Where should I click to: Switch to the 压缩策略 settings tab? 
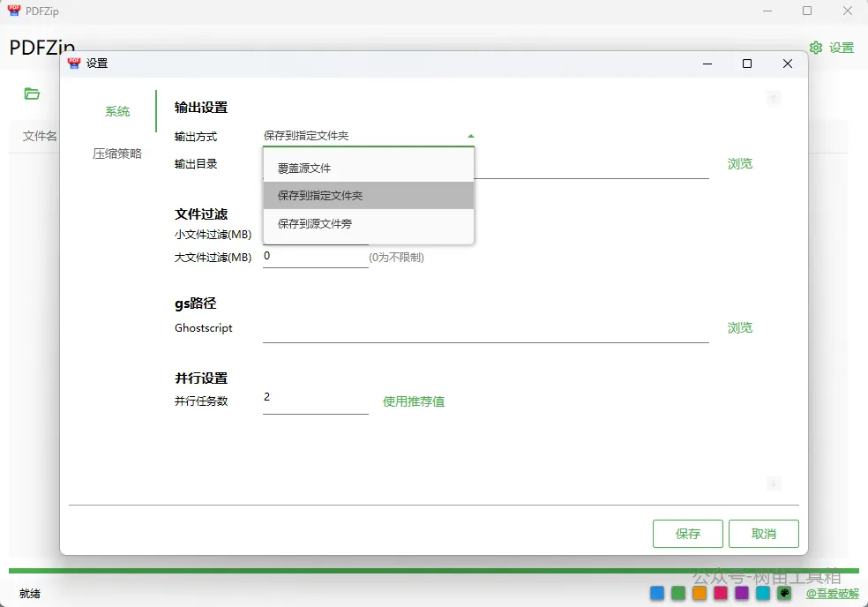pyautogui.click(x=117, y=154)
